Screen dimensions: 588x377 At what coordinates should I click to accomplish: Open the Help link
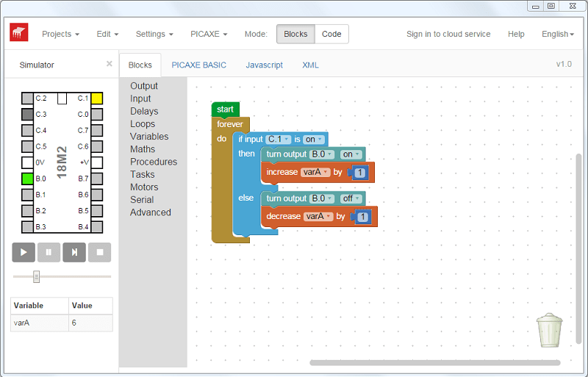click(516, 34)
